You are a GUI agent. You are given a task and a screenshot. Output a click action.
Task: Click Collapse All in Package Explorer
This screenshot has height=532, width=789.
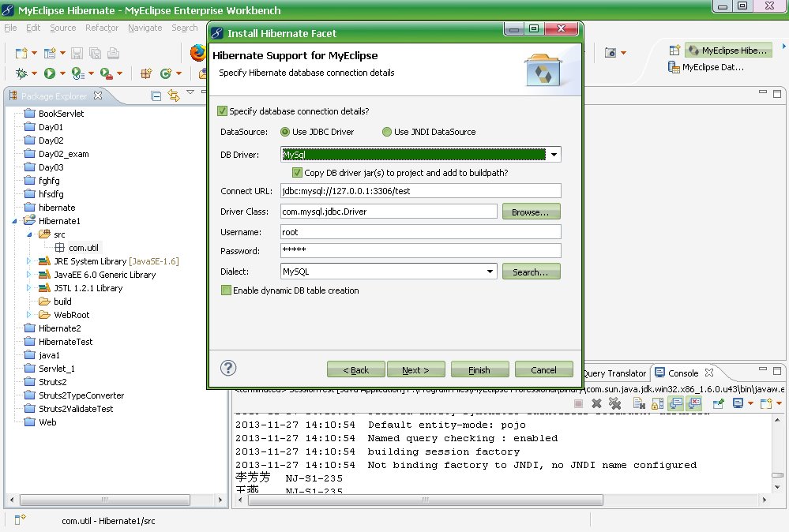click(x=156, y=96)
